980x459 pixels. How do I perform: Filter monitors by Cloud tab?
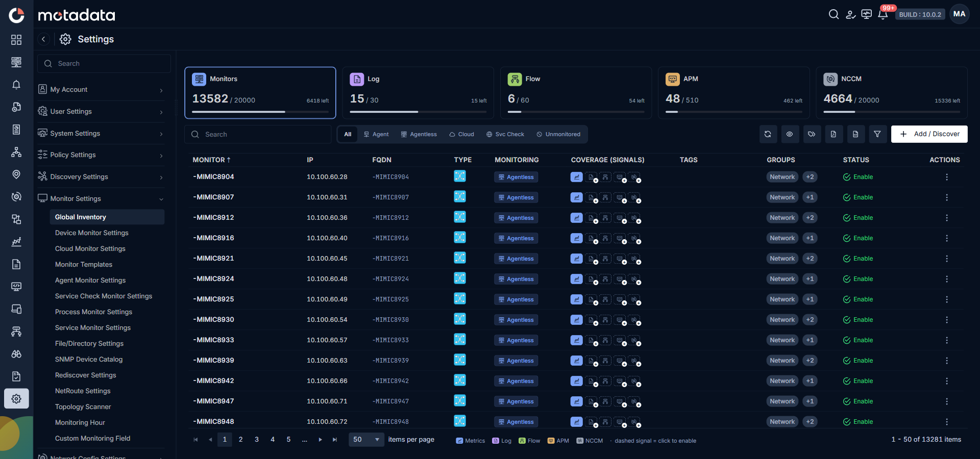[462, 134]
